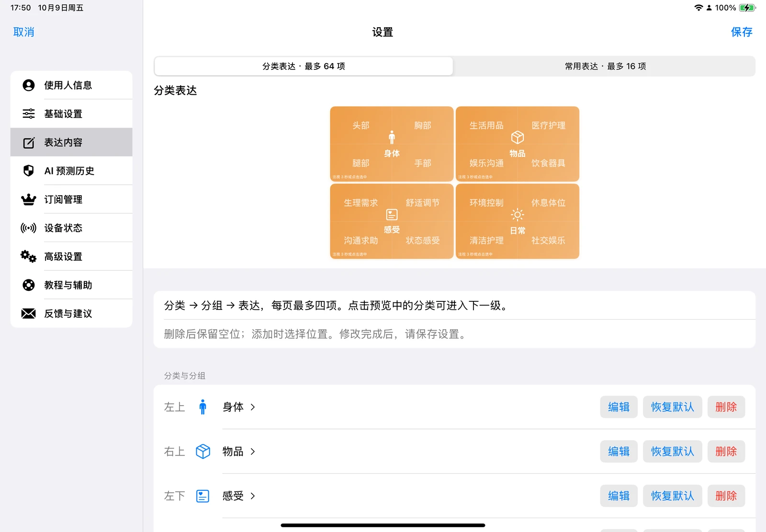Click the sun icon in 日常 preview card
The image size is (766, 532).
518,215
